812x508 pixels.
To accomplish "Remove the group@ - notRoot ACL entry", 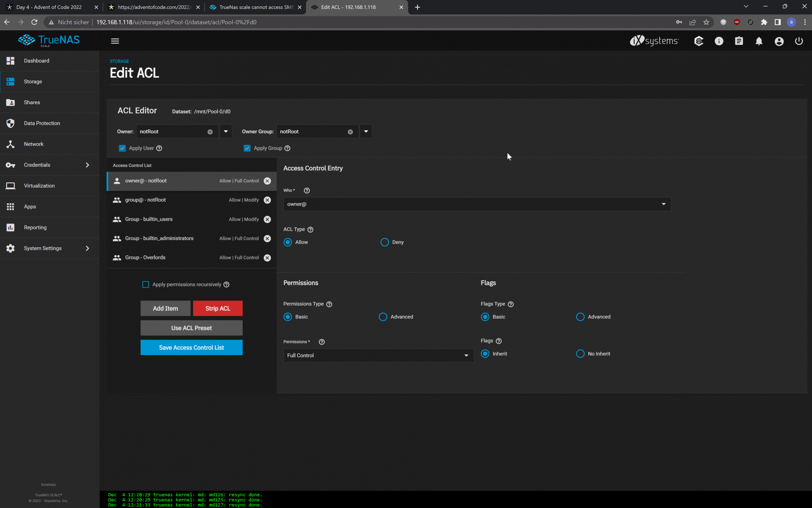I will click(x=267, y=200).
